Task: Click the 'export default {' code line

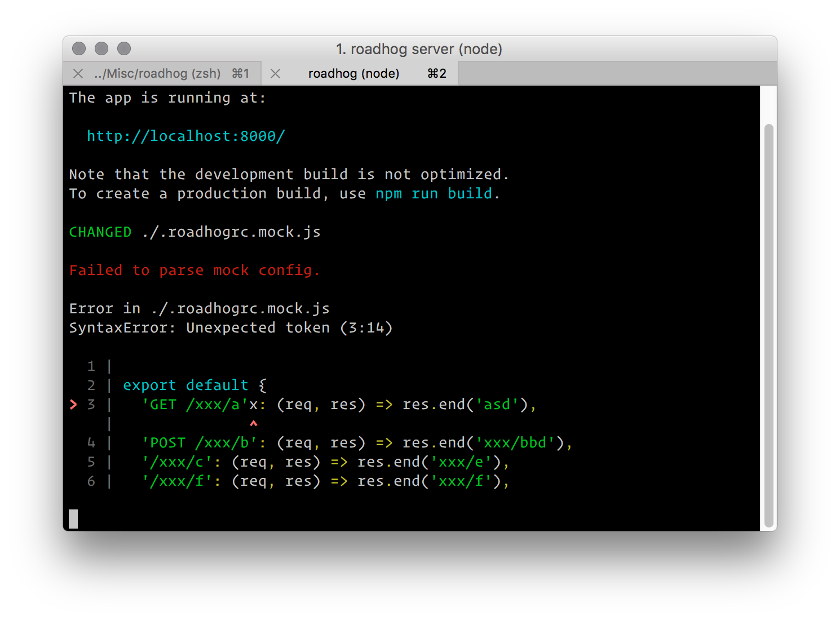Action: coord(194,385)
